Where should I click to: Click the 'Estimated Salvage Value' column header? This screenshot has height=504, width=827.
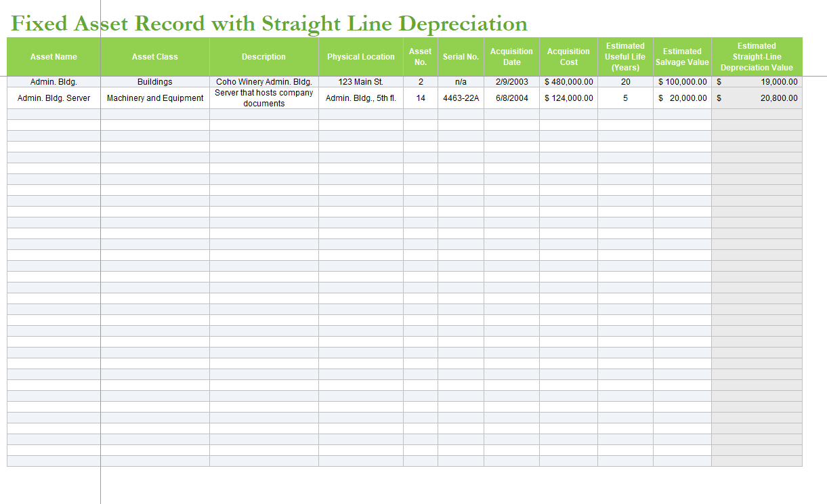(x=682, y=57)
